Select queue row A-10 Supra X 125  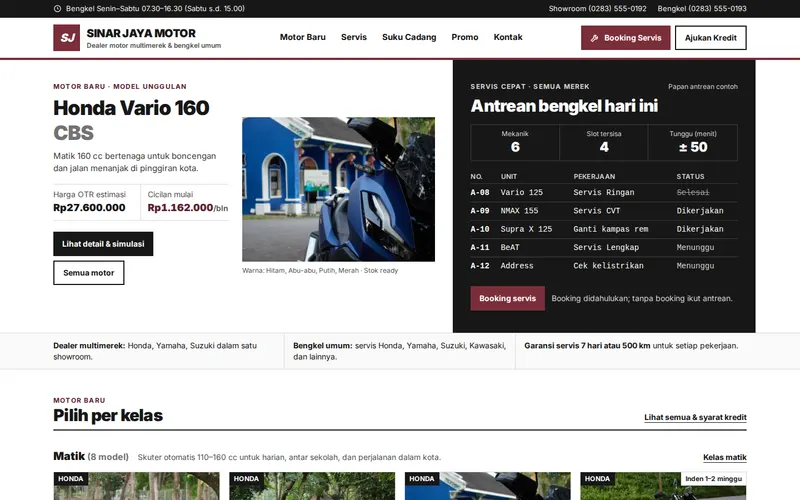click(x=604, y=229)
